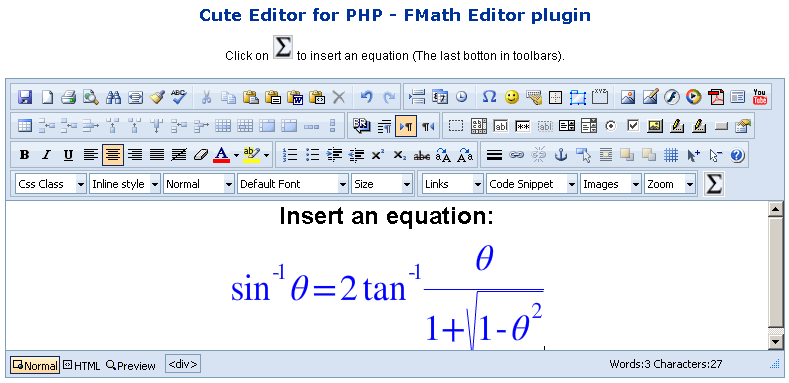Toggle Bold formatting
The width and height of the screenshot is (789, 383).
point(24,155)
